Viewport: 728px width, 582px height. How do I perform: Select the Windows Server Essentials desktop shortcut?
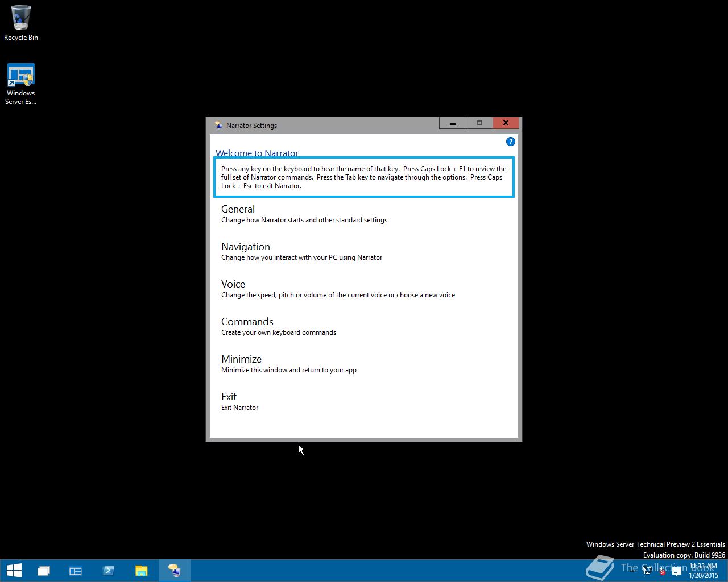(x=21, y=84)
